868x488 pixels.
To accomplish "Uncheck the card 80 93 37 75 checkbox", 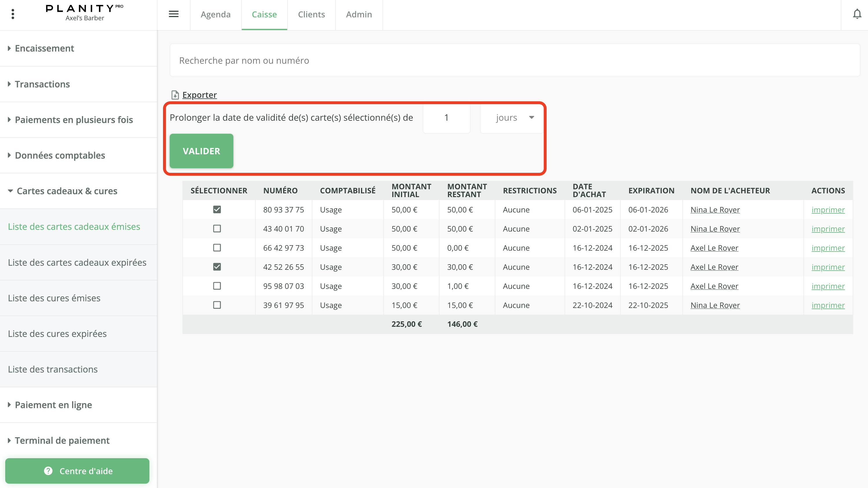I will [x=217, y=210].
